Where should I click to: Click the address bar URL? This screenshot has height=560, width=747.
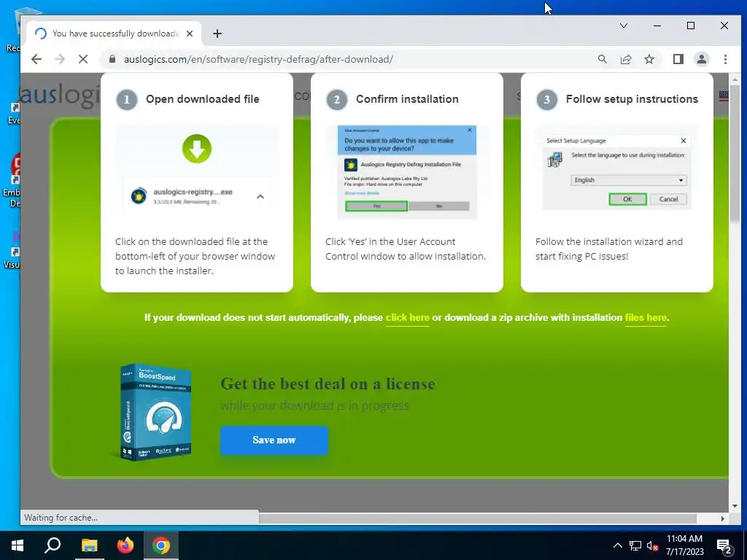coord(258,59)
